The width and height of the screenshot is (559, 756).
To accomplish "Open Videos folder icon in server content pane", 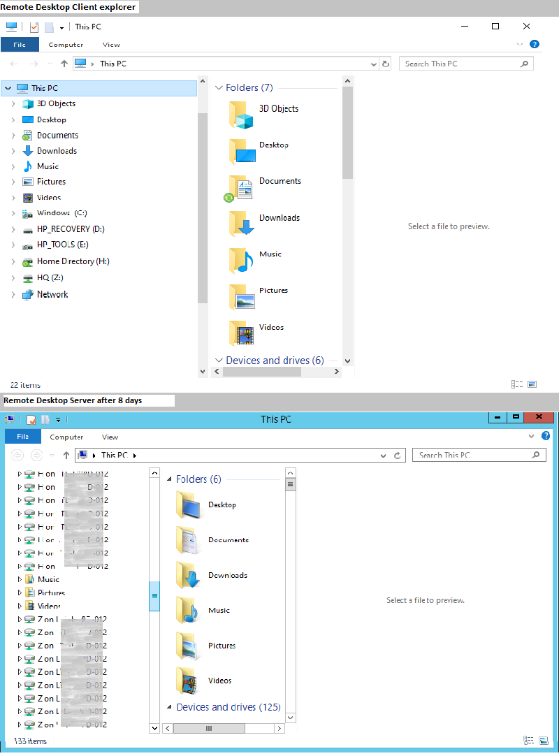I will click(x=187, y=681).
